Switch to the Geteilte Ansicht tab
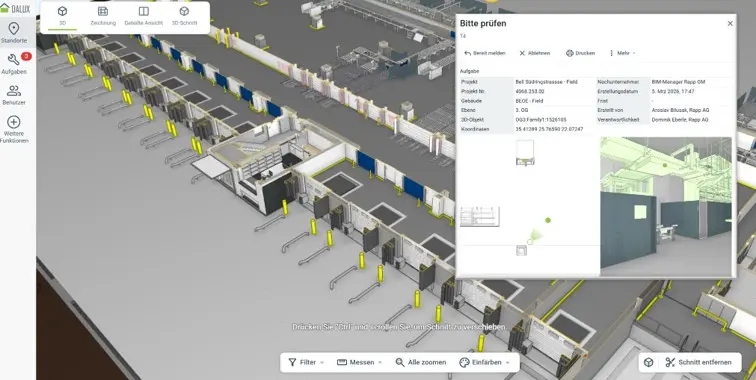 [144, 16]
